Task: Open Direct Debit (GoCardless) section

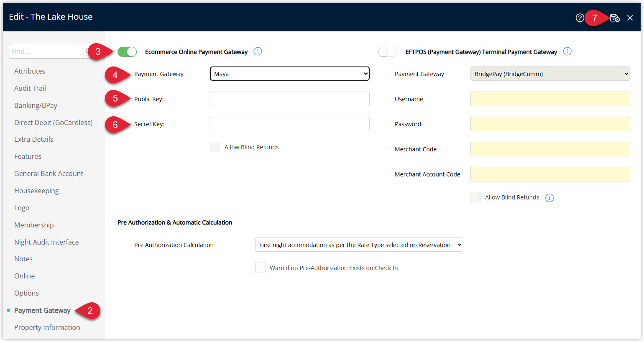Action: (54, 123)
